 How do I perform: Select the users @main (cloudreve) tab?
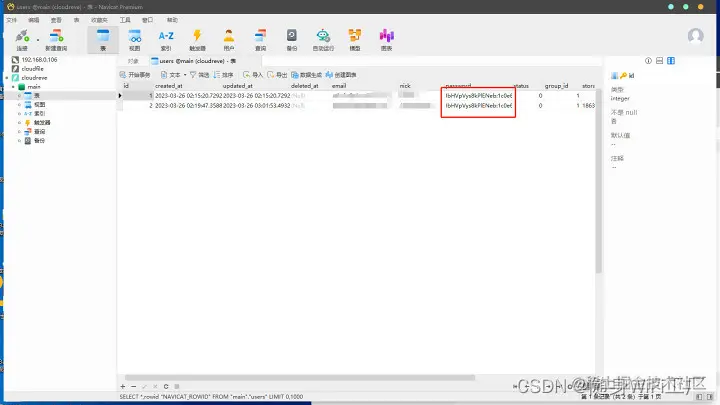194,61
